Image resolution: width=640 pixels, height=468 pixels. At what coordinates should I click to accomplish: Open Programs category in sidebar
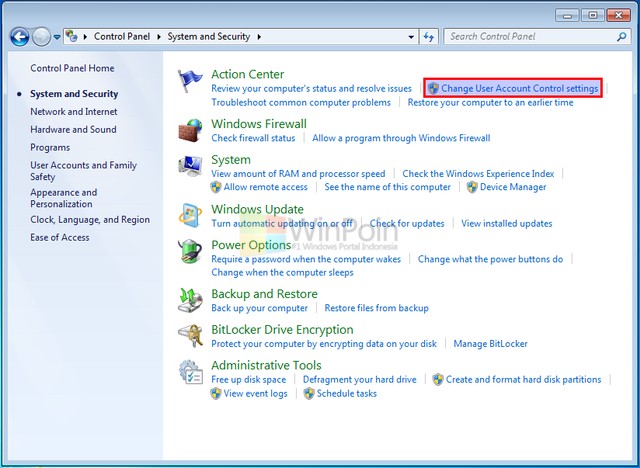tap(50, 148)
